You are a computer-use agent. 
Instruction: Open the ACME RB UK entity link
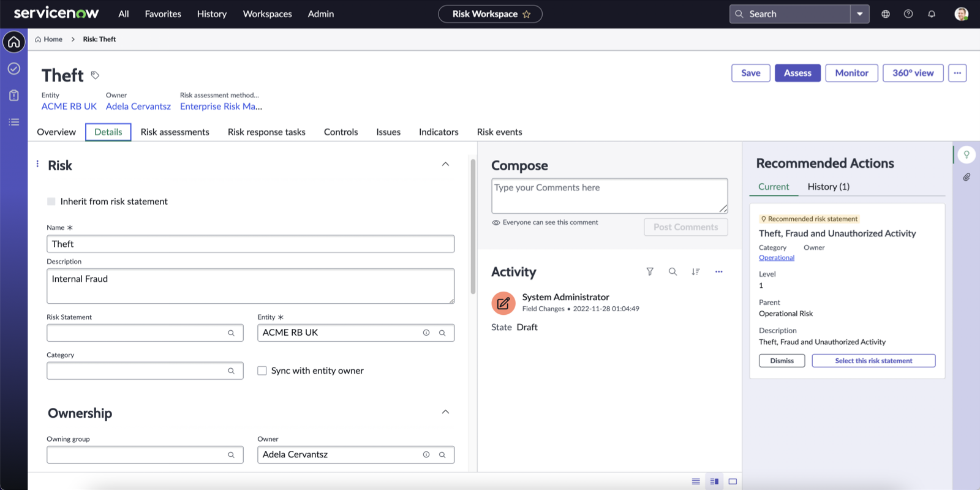pos(69,107)
